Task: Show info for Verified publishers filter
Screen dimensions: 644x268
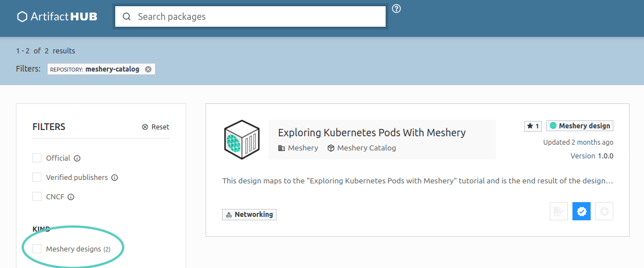Action: (x=115, y=178)
